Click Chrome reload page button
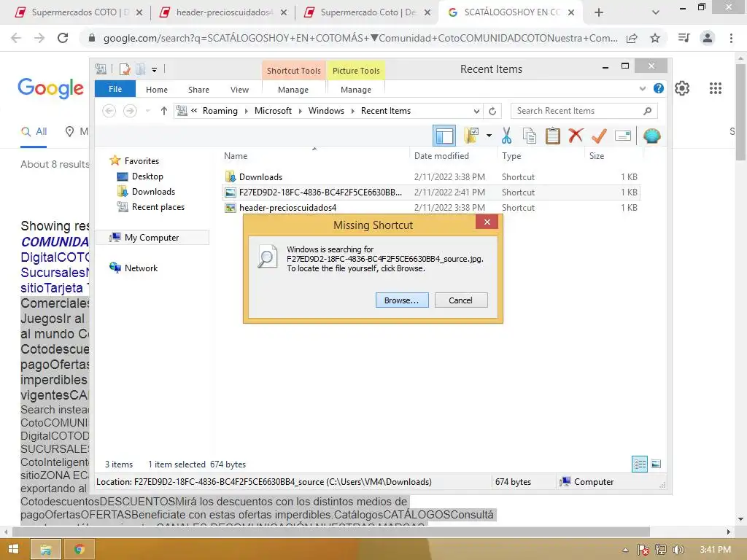Viewport: 747px width, 560px height. click(x=63, y=38)
